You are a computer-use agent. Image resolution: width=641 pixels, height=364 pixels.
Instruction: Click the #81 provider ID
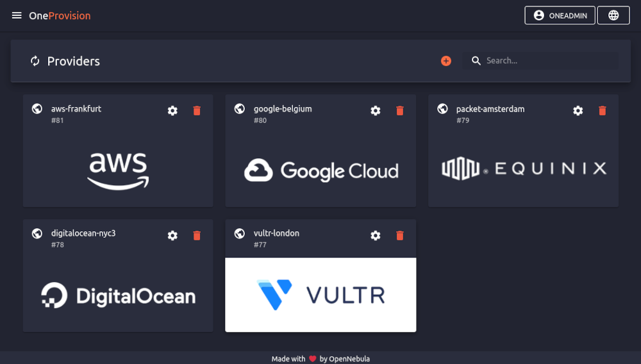[57, 120]
